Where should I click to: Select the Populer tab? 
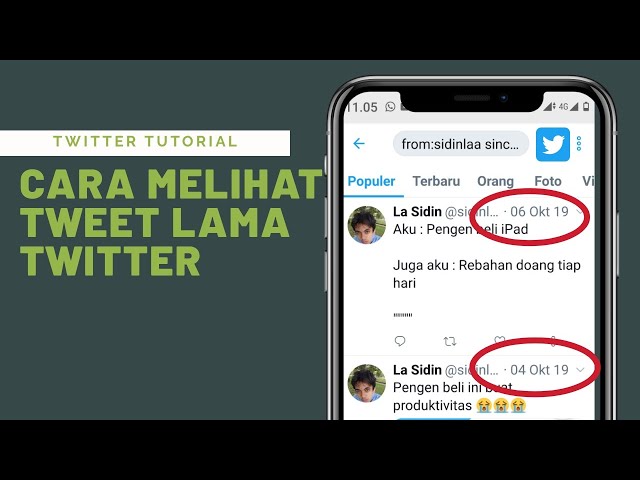point(371,181)
